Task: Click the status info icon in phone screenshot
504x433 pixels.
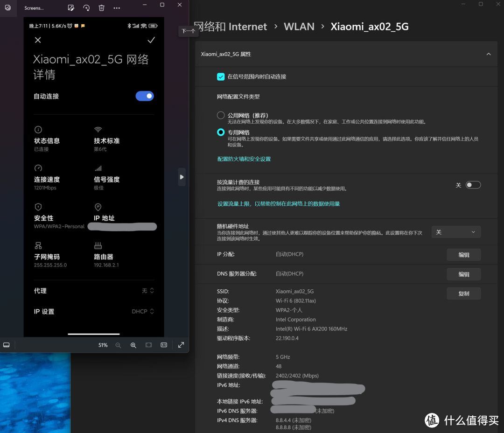Action: coord(38,130)
